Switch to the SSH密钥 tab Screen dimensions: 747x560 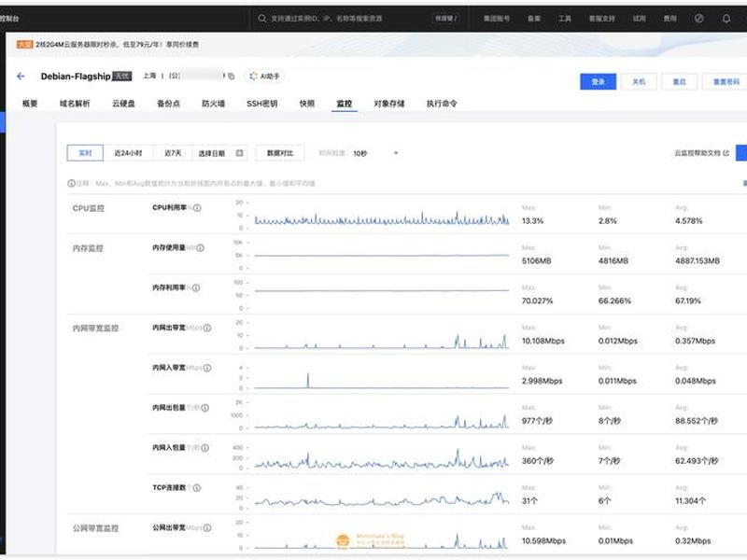pyautogui.click(x=262, y=104)
